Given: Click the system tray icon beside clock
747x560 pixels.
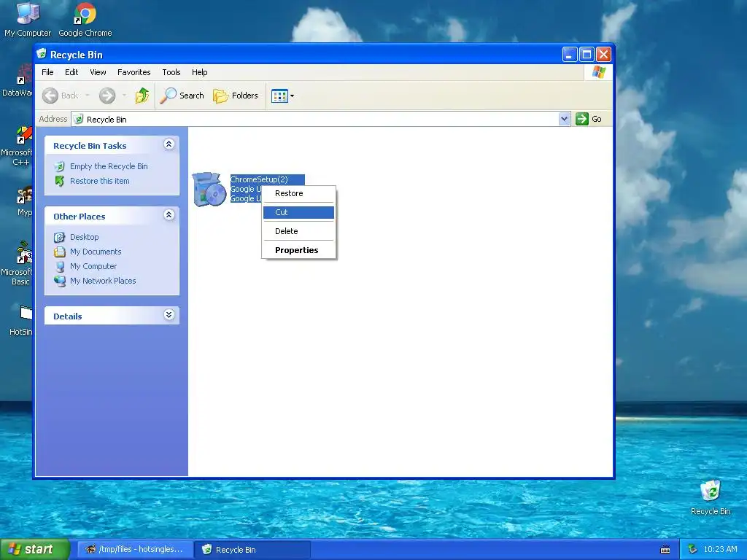Looking at the screenshot, I should click(692, 550).
